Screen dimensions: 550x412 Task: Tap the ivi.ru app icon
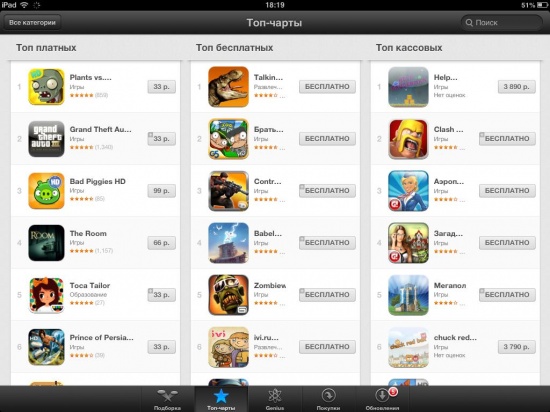[x=228, y=347]
